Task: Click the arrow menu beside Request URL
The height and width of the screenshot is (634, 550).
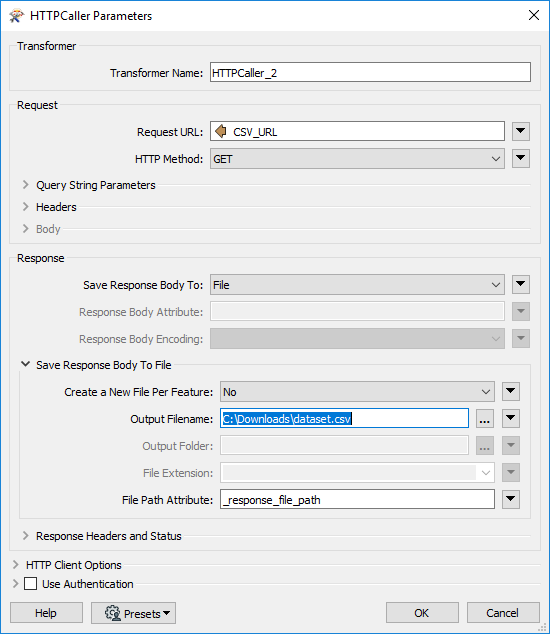Action: 520,131
